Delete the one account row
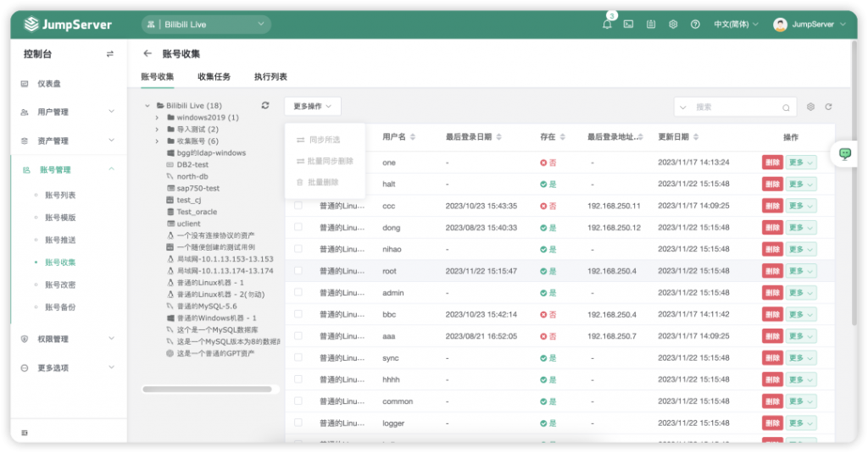 tap(772, 162)
